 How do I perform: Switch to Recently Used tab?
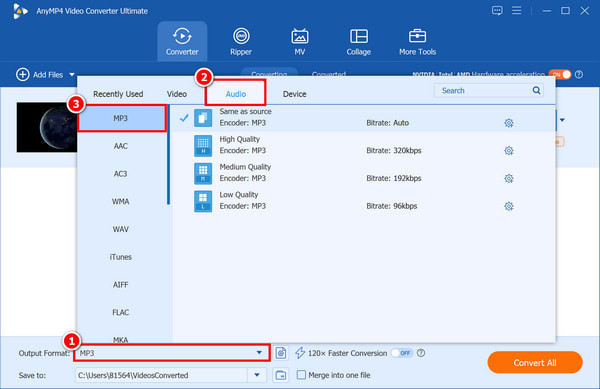click(x=118, y=94)
